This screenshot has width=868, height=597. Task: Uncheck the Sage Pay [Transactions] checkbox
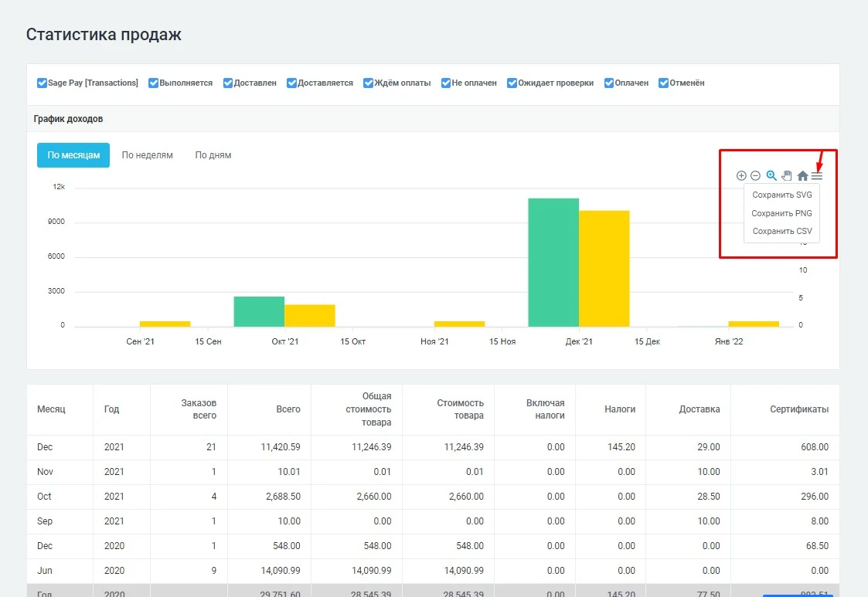coord(43,83)
